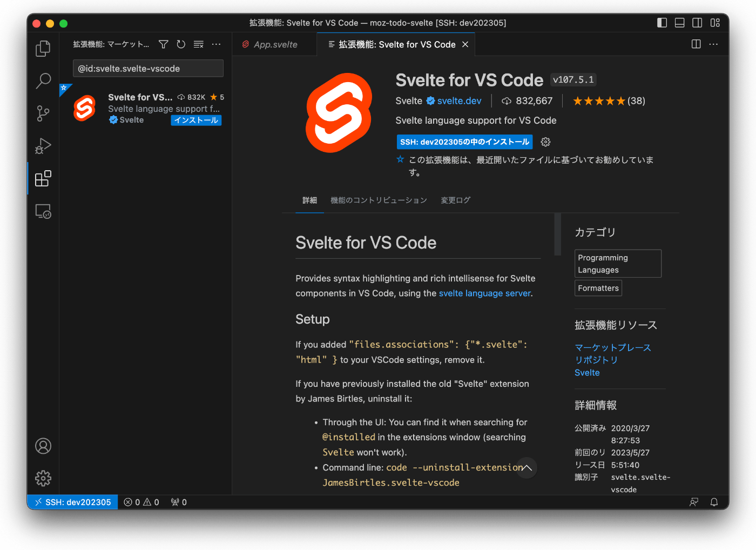Open SSH: dev202305 remote indicator

pos(72,502)
